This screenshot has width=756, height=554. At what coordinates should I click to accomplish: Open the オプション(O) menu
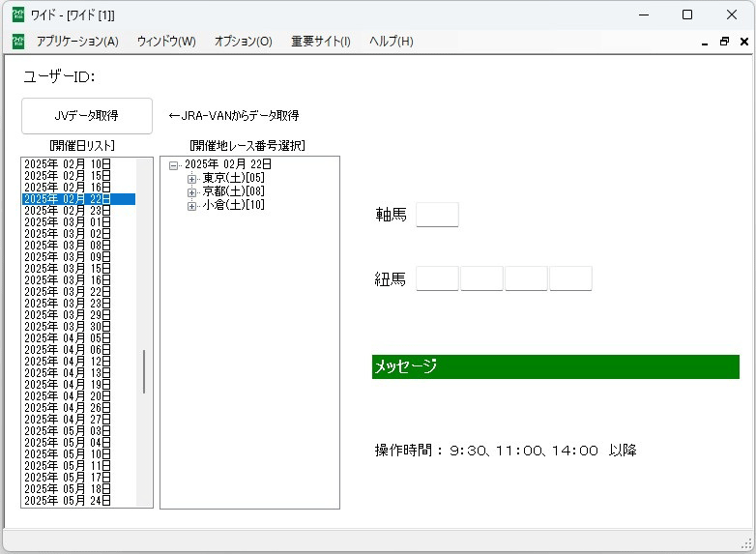243,42
